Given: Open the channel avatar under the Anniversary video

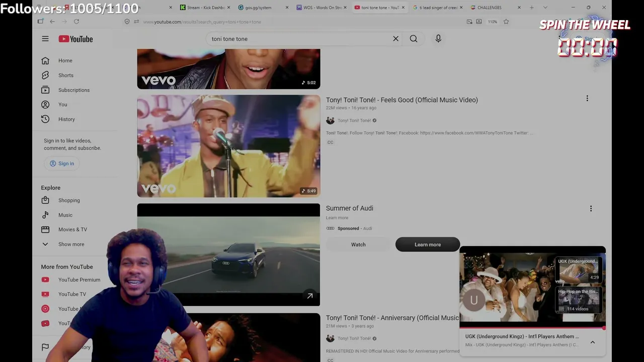Looking at the screenshot, I should (330, 338).
